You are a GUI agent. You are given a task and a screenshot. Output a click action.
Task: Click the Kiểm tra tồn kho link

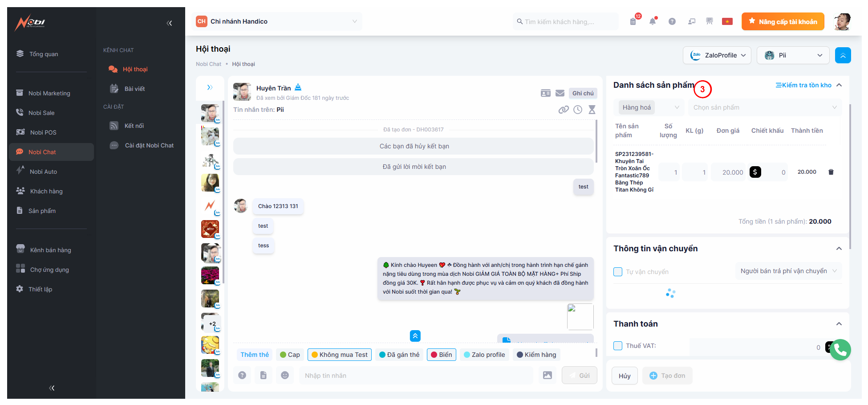click(803, 85)
